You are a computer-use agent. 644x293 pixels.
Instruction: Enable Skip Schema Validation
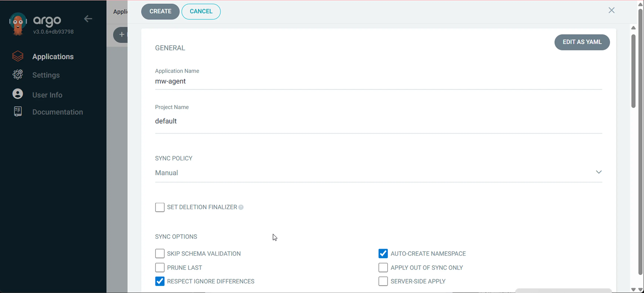(160, 253)
